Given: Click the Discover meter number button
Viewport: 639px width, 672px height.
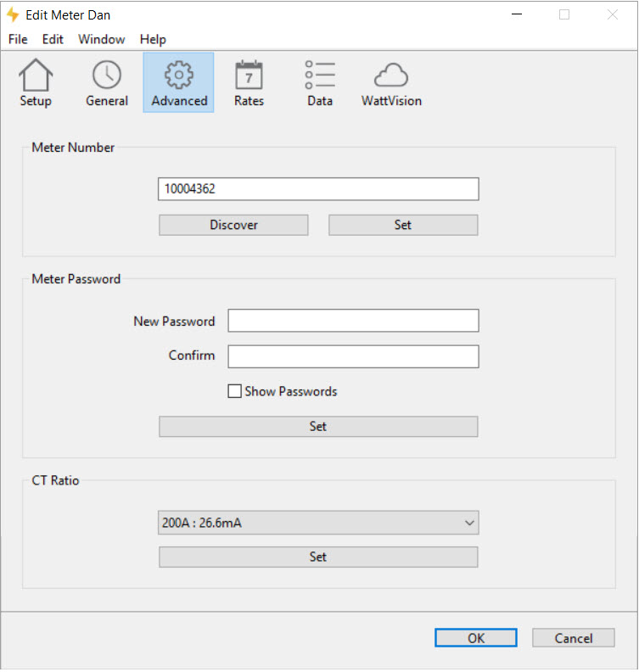Looking at the screenshot, I should tap(233, 225).
